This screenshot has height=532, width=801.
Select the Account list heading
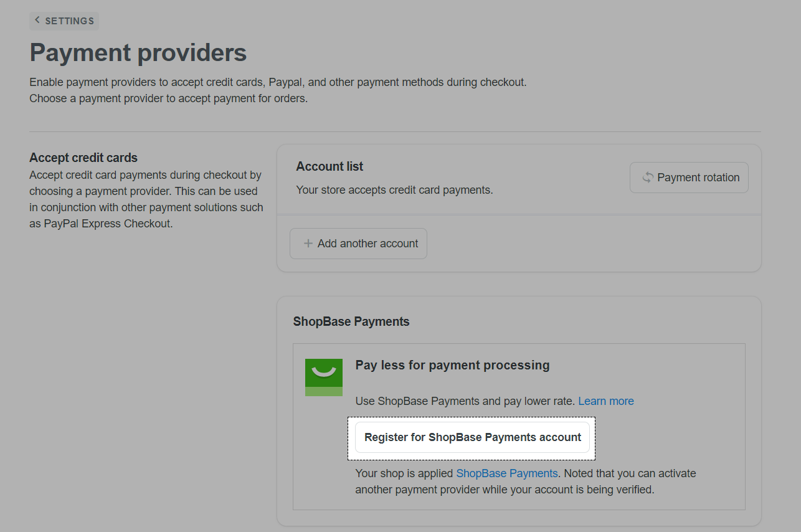point(329,166)
